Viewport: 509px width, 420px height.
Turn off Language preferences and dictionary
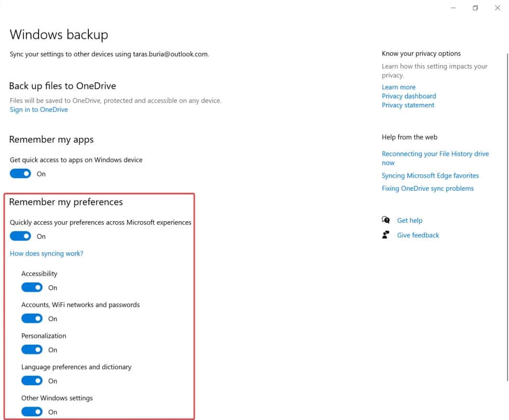(32, 381)
